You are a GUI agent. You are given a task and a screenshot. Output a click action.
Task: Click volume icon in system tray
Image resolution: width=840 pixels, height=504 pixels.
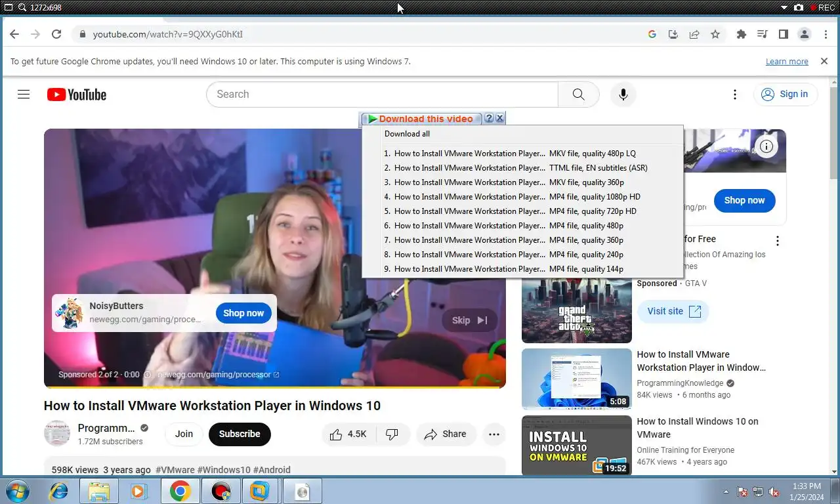click(x=774, y=492)
